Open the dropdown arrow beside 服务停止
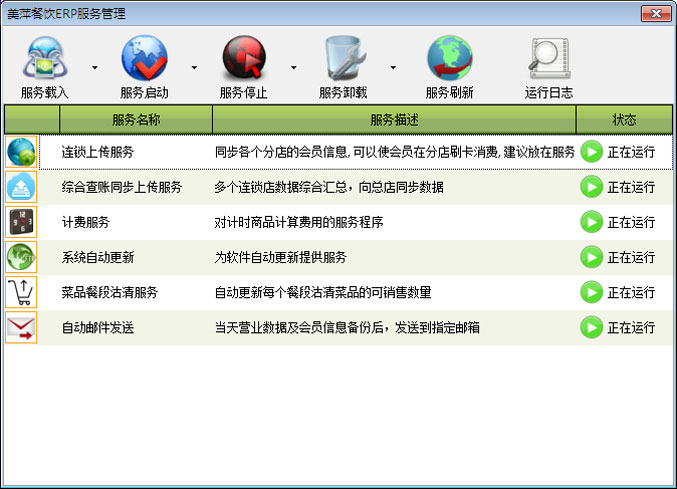Screen dimensions: 677x489 click(294, 68)
